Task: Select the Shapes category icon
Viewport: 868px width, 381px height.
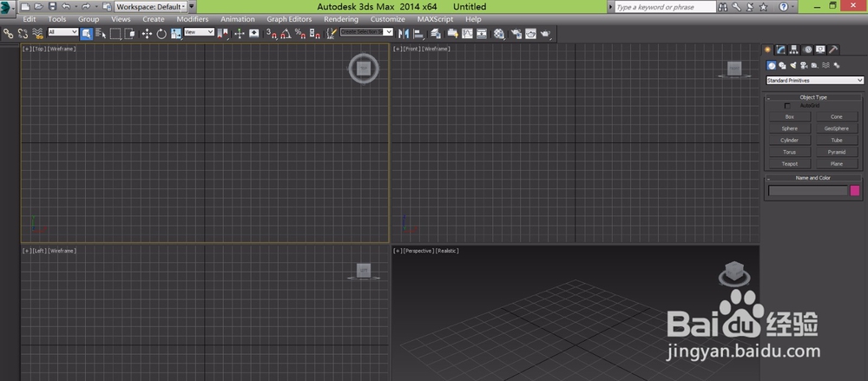Action: click(x=782, y=65)
